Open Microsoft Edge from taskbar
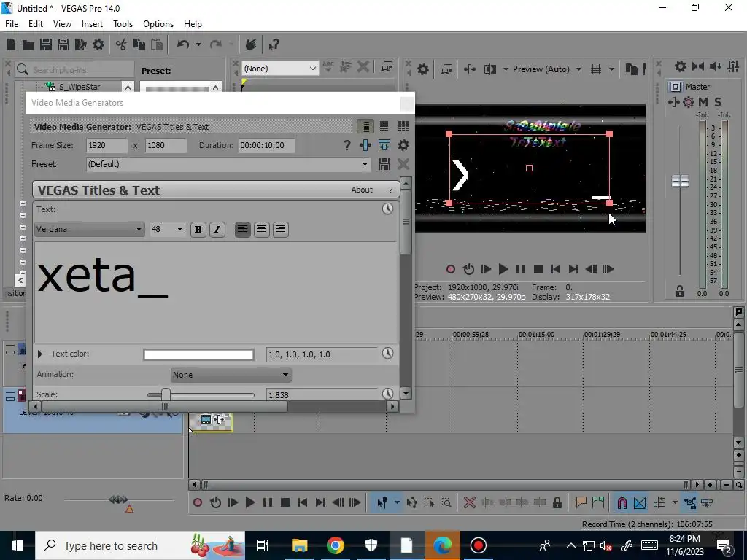The width and height of the screenshot is (747, 560). point(443,545)
